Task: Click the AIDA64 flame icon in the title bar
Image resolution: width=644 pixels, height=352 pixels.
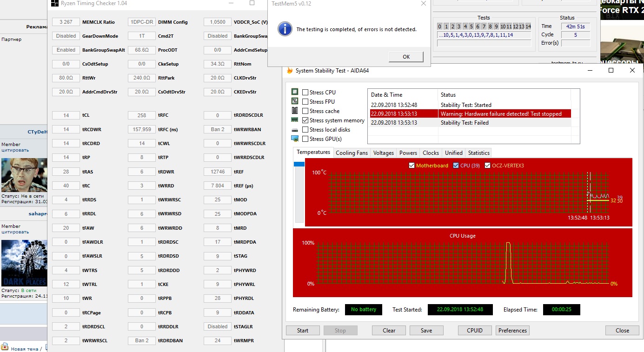Action: (x=290, y=71)
